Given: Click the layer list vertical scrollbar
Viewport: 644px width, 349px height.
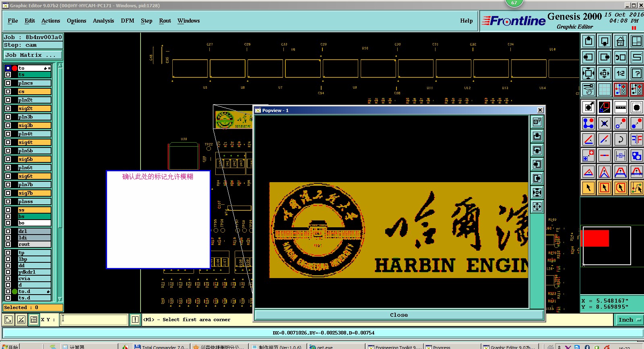Looking at the screenshot, I should click(x=60, y=182).
